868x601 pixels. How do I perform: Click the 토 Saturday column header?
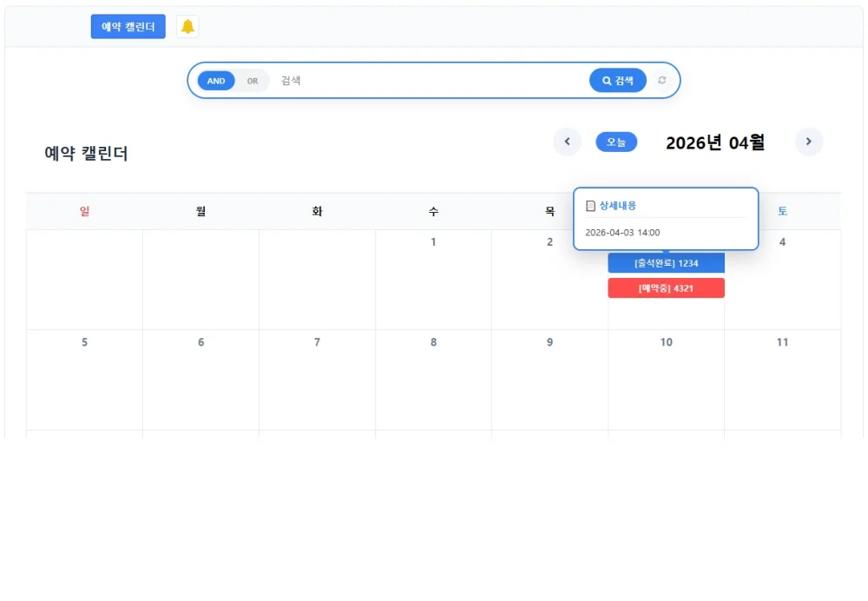point(782,211)
